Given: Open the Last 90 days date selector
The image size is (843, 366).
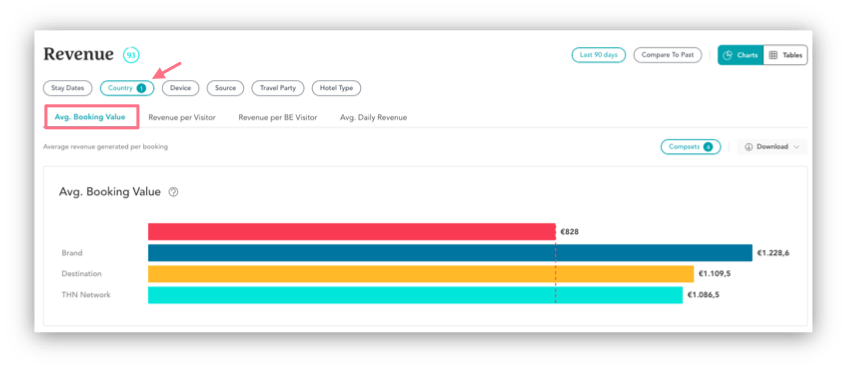Looking at the screenshot, I should point(598,55).
